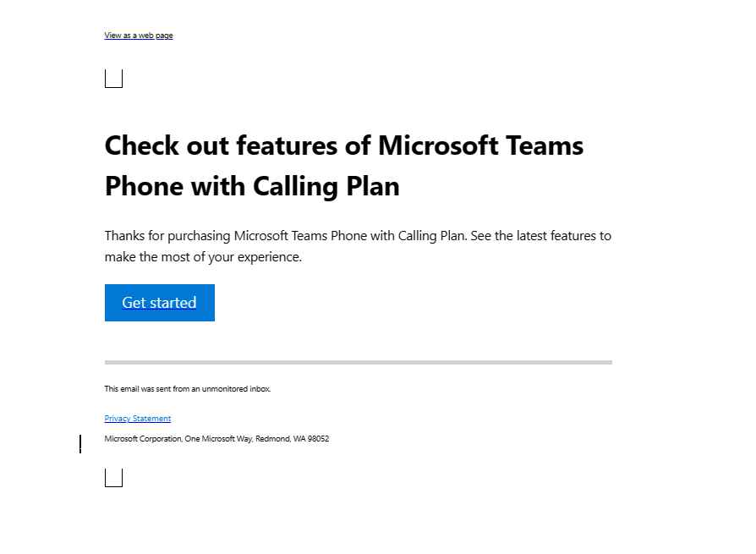Select the image placeholder below the address
The height and width of the screenshot is (554, 756).
coord(114,478)
